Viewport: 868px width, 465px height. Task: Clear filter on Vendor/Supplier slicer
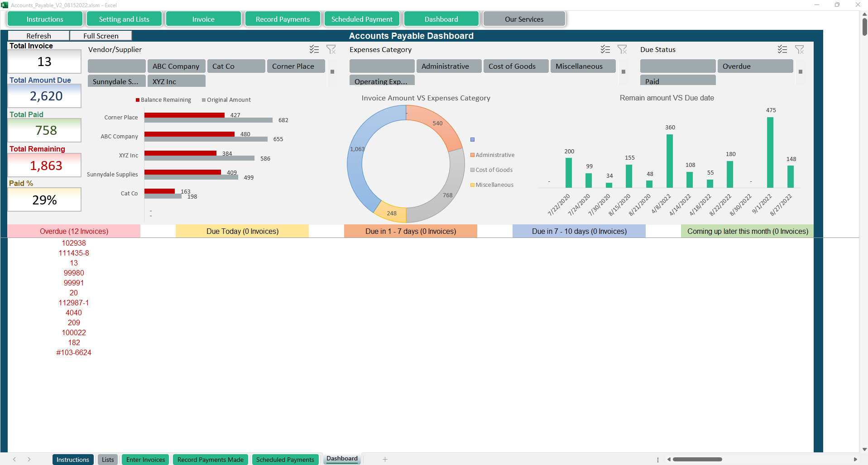[331, 49]
